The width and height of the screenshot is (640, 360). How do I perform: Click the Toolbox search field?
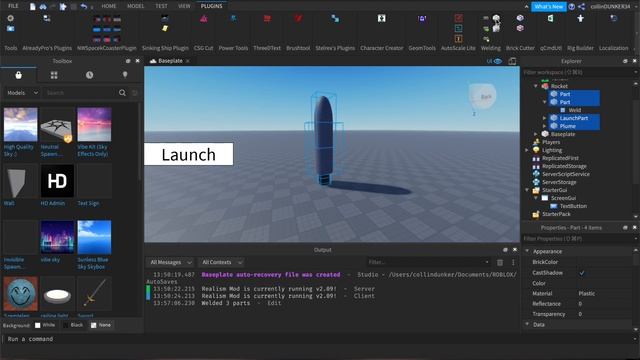pyautogui.click(x=80, y=93)
